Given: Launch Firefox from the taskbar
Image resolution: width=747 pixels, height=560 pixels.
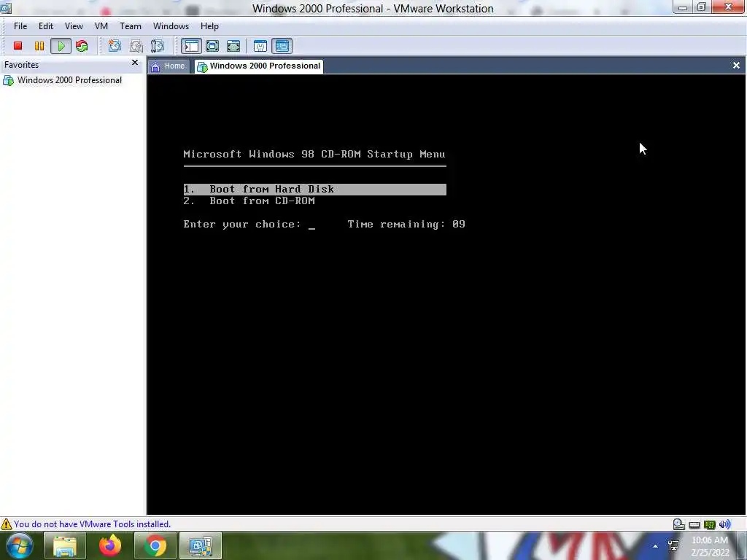Looking at the screenshot, I should click(x=110, y=545).
